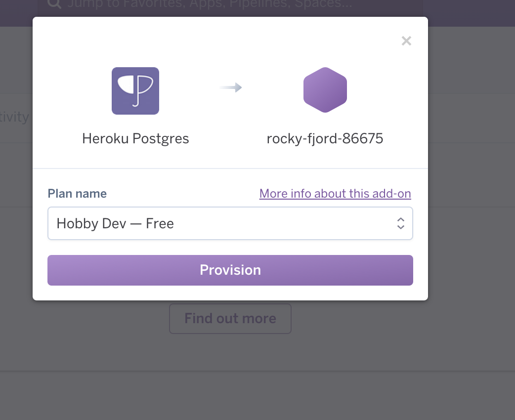Open the Plan name dropdown
The height and width of the screenshot is (420, 515).
(x=230, y=223)
